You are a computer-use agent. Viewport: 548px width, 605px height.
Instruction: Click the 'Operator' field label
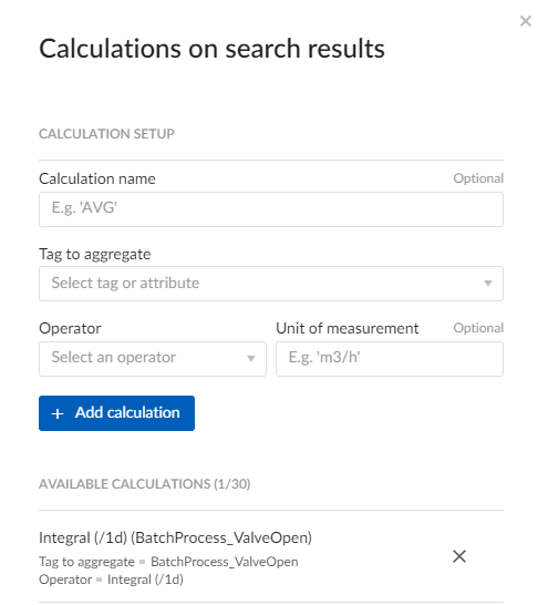(70, 328)
